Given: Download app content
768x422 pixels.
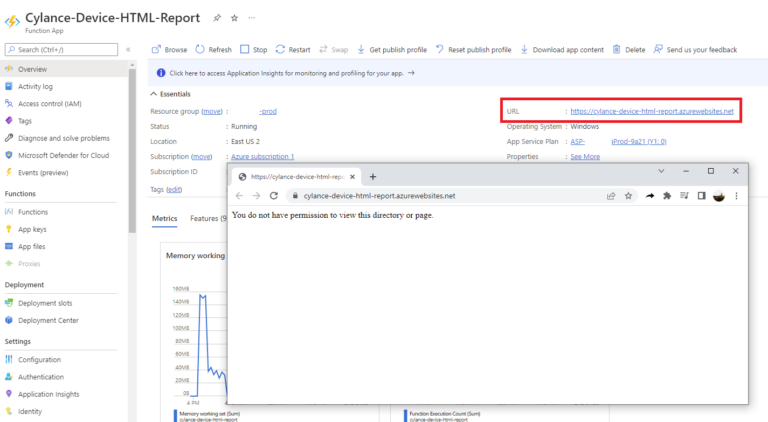Looking at the screenshot, I should [x=562, y=49].
